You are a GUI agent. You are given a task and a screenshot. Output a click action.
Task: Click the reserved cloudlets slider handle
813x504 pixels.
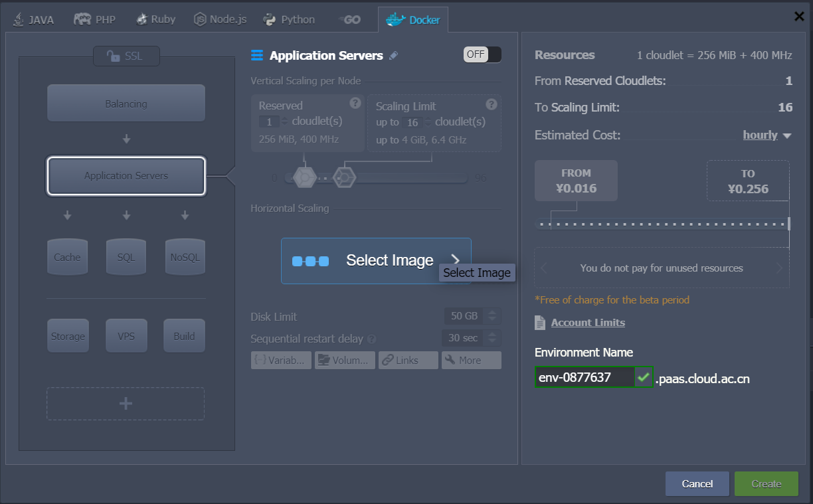point(304,177)
